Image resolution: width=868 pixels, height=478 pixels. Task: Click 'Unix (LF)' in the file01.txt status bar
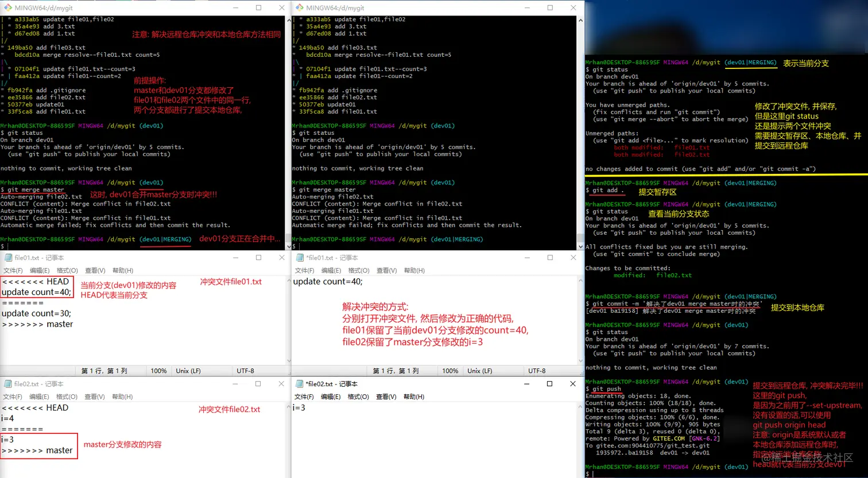tap(188, 371)
